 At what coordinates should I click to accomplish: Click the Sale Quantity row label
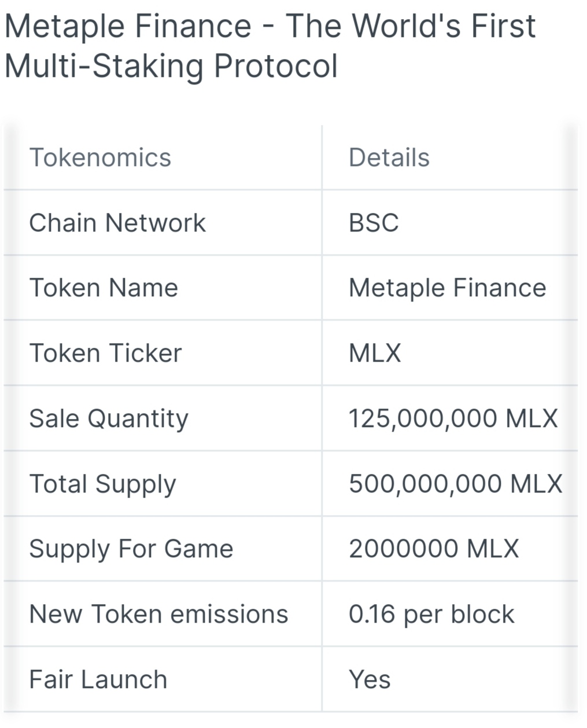109,418
